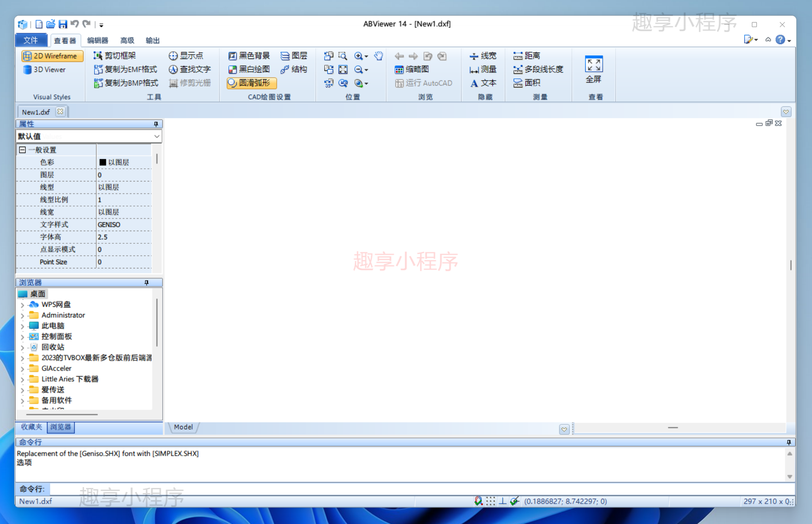Open the help question mark icon
Image resolution: width=812 pixels, height=524 pixels.
(780, 39)
